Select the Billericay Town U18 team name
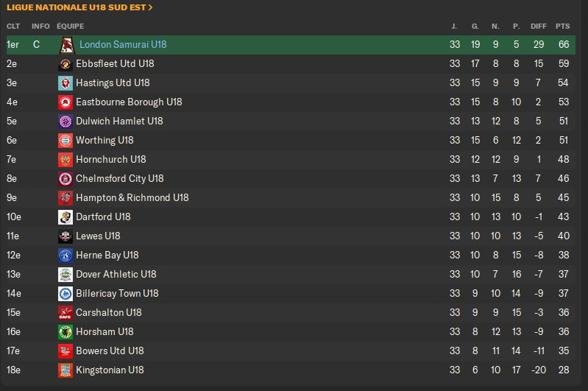The height and width of the screenshot is (391, 588). tap(117, 294)
